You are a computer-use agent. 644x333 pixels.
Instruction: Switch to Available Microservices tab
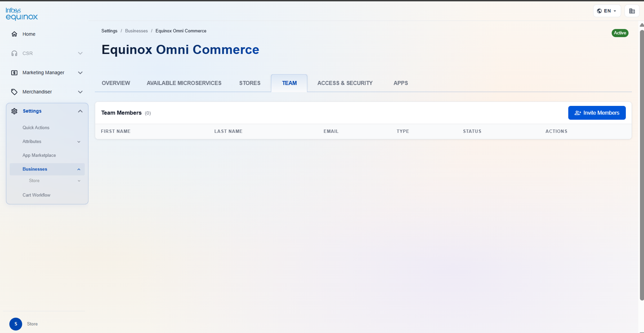(x=184, y=83)
